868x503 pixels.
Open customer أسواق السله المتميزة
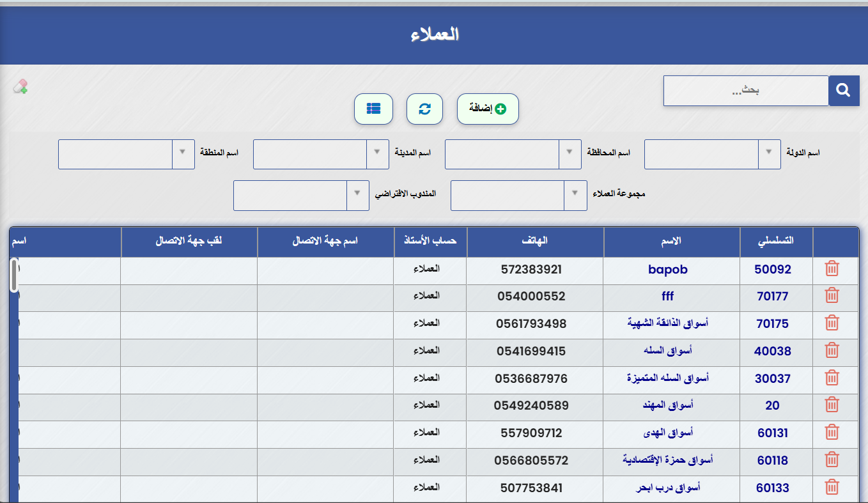667,378
